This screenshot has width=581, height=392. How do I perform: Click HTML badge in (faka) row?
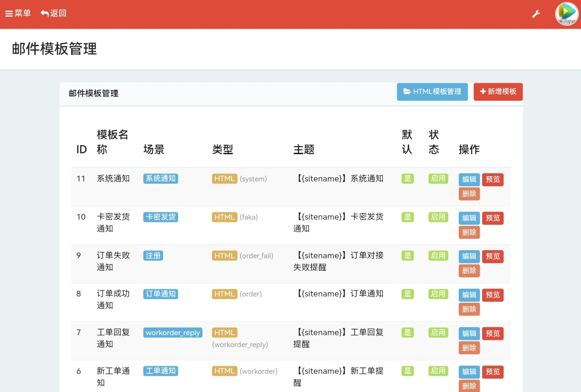(x=224, y=217)
